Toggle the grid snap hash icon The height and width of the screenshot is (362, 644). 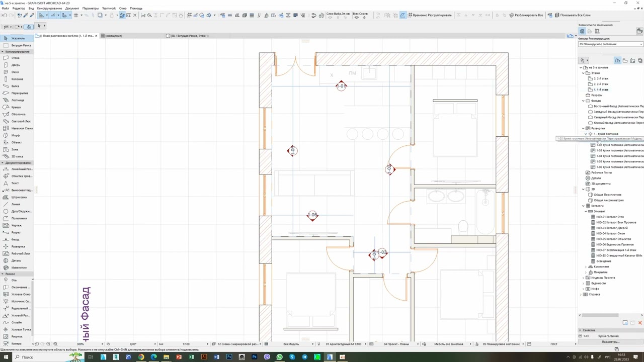pos(76,15)
